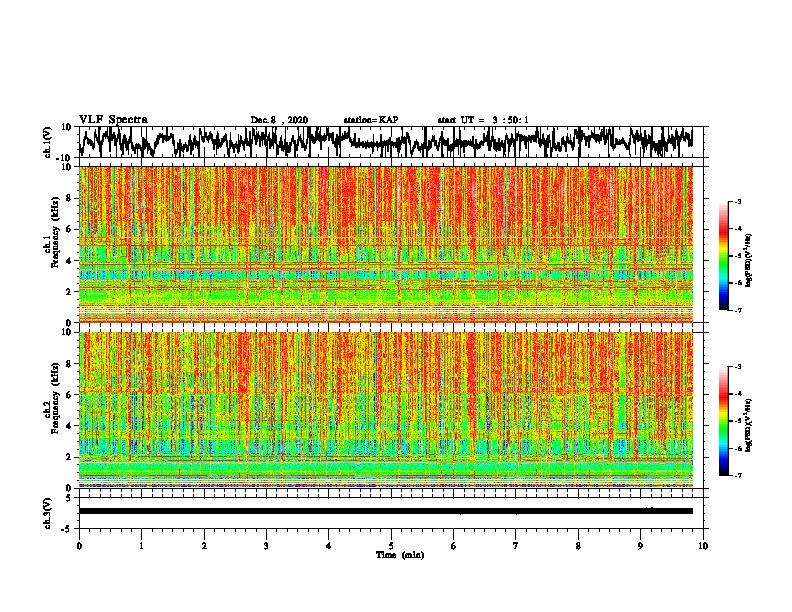Click the ch.1 color scale bar
This screenshot has width=792, height=612.
click(723, 256)
